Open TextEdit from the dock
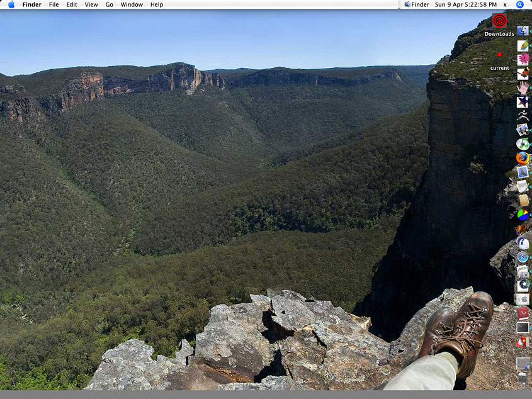532x399 pixels. 523,186
